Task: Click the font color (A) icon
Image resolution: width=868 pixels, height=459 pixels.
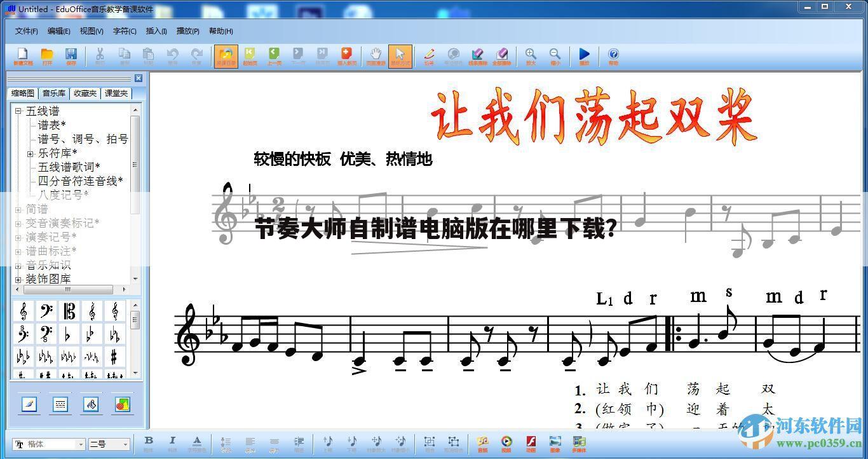Action: point(197,443)
